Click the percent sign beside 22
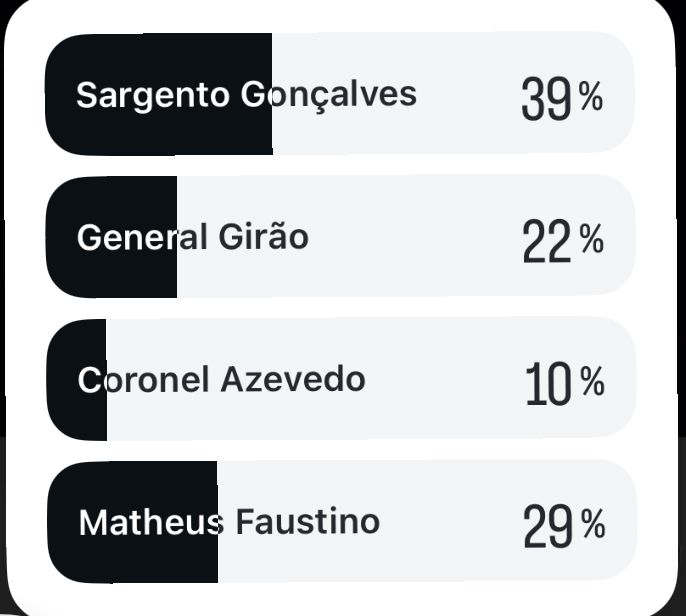The image size is (686, 616). pos(592,240)
